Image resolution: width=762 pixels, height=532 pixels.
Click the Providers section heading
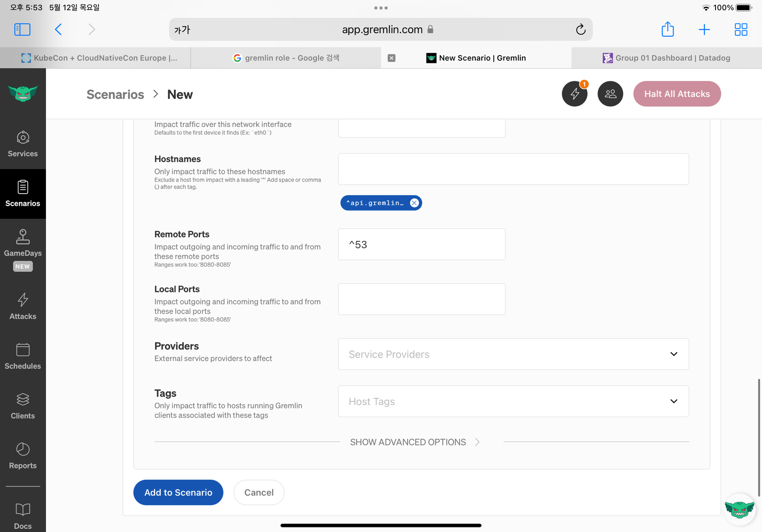click(x=177, y=346)
